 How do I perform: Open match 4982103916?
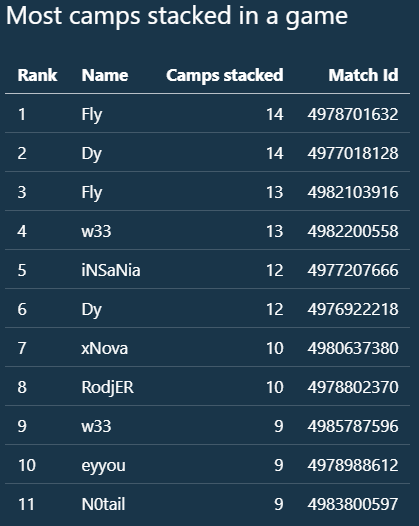(x=353, y=192)
